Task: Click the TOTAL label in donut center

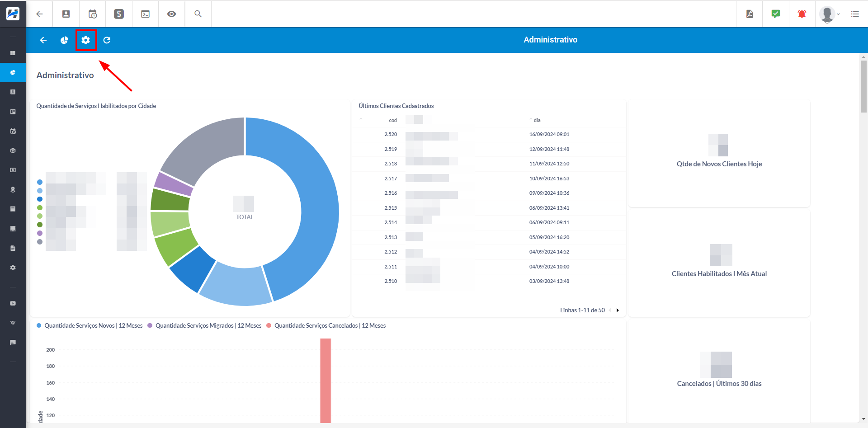Action: point(245,217)
